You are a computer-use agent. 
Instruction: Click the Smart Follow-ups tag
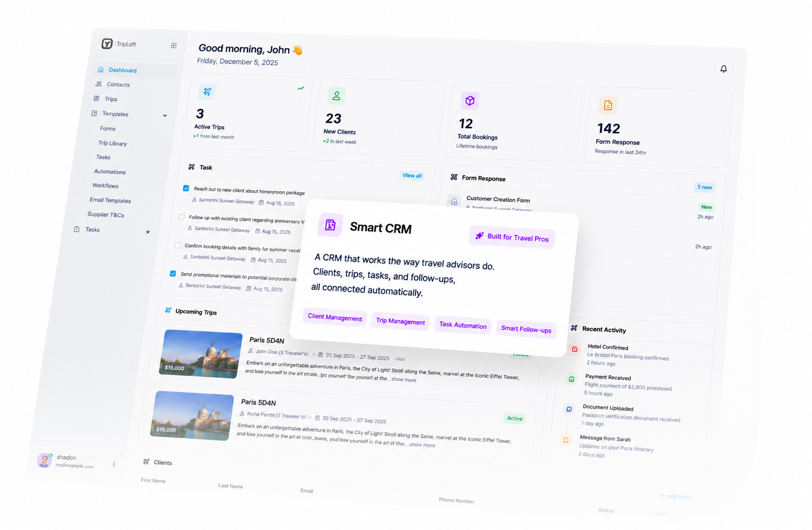coord(526,329)
